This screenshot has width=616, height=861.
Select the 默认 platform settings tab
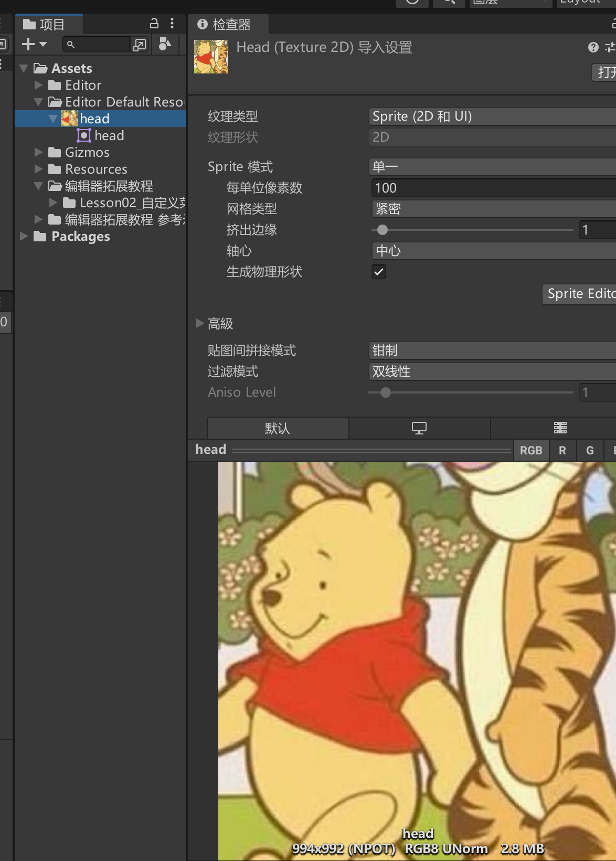[278, 428]
